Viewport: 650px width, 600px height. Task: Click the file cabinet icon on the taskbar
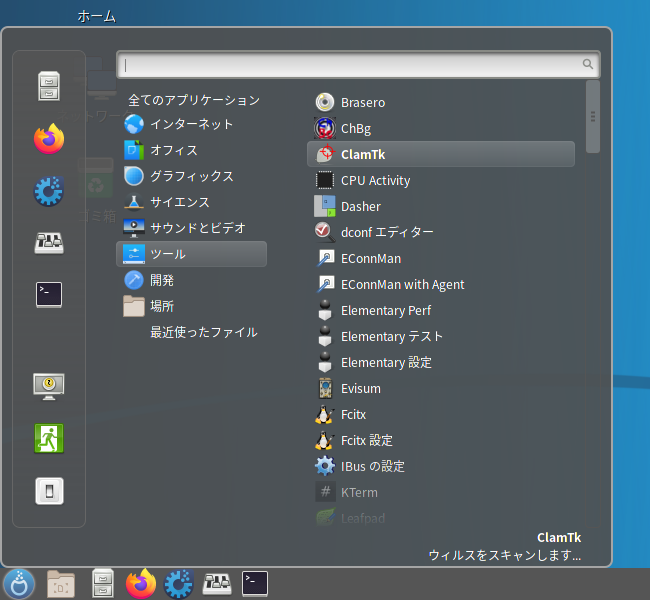click(103, 584)
